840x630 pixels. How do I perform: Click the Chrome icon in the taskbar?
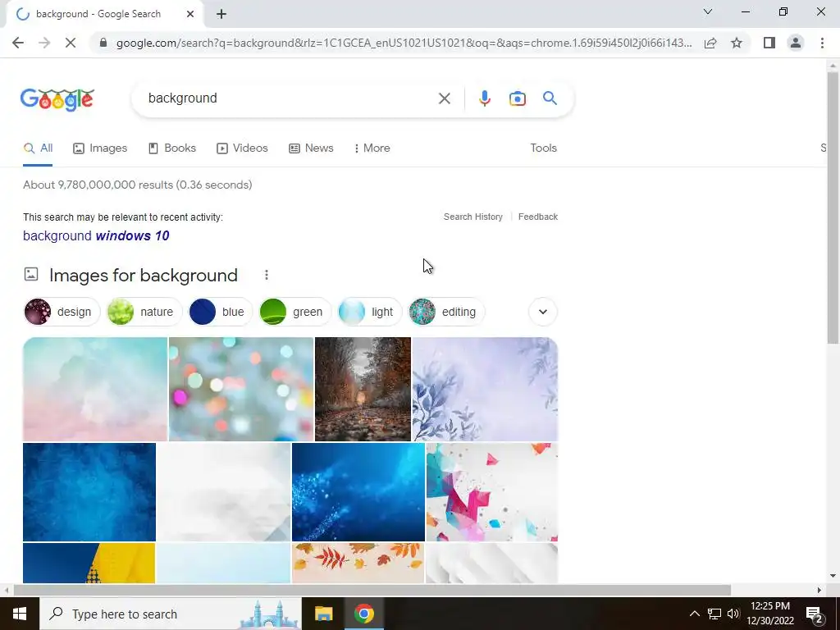tap(363, 614)
